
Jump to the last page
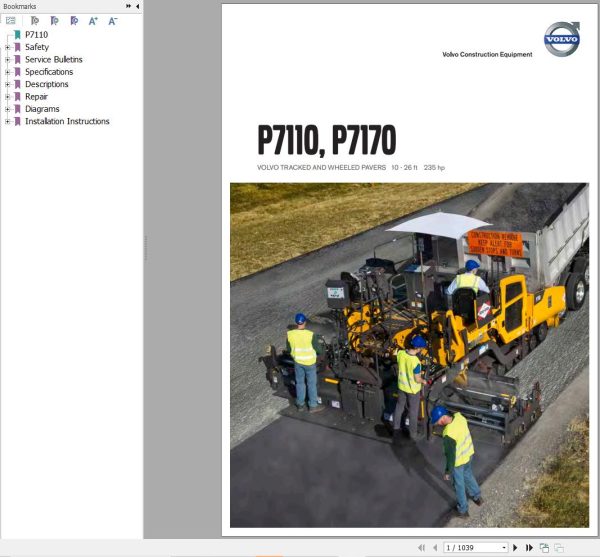(x=529, y=547)
